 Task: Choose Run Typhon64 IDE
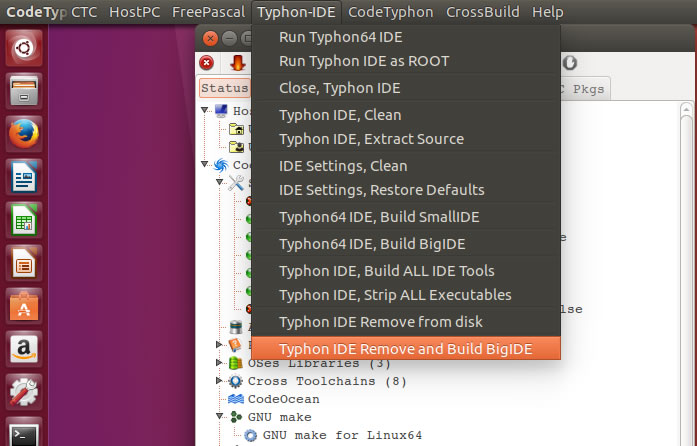pos(406,37)
